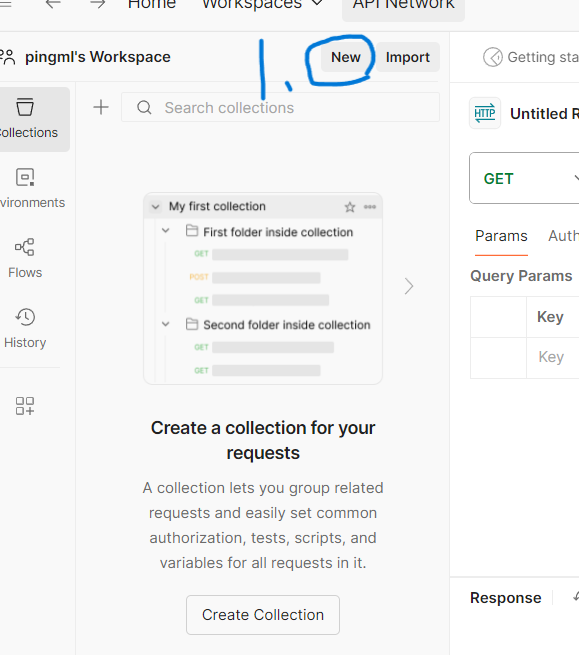The height and width of the screenshot is (655, 579).
Task: Click the HTTP request type icon
Action: 485,113
